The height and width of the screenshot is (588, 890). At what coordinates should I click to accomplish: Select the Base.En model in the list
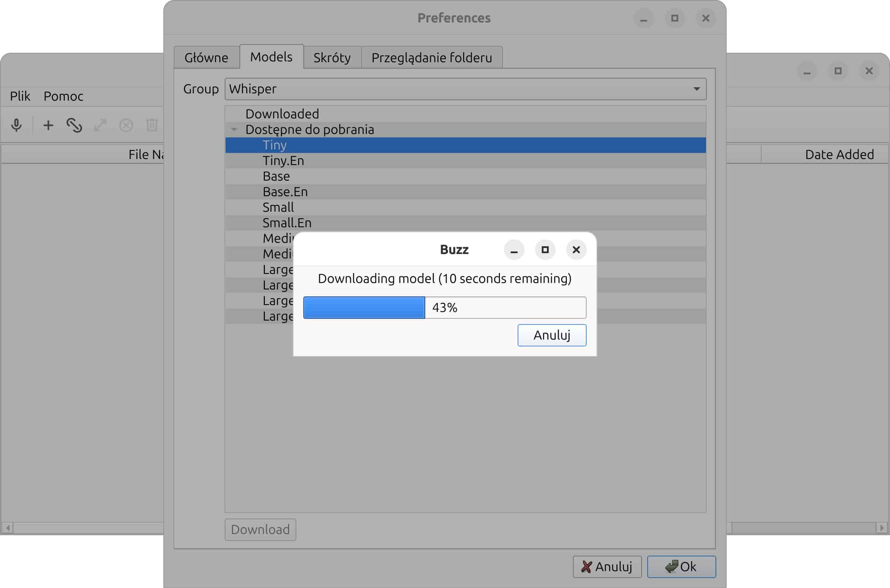point(285,192)
